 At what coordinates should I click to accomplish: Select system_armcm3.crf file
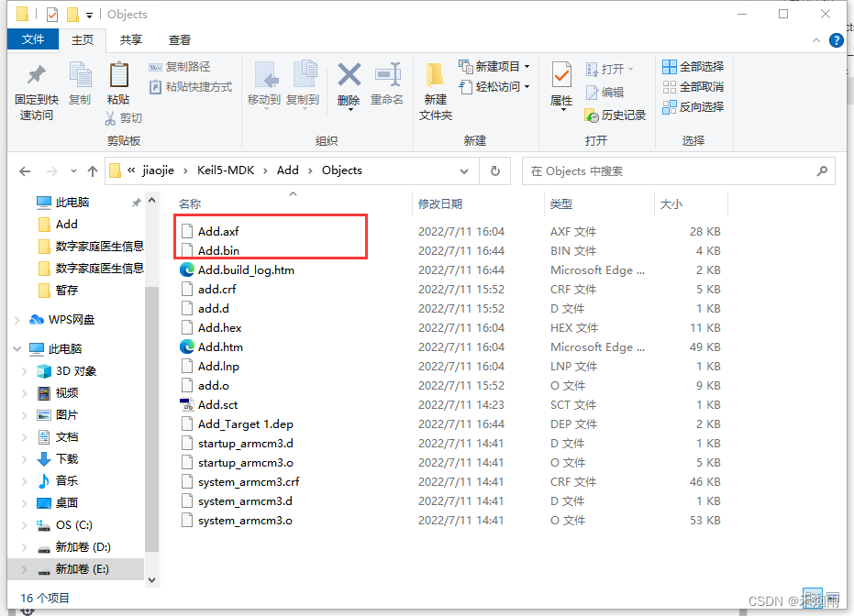[249, 481]
